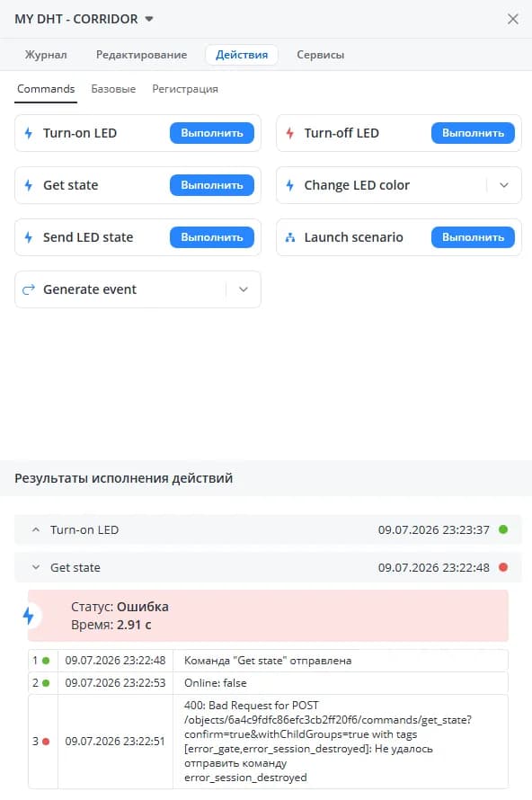
Task: Click the arrow icon beside Generate event
Action: [29, 289]
